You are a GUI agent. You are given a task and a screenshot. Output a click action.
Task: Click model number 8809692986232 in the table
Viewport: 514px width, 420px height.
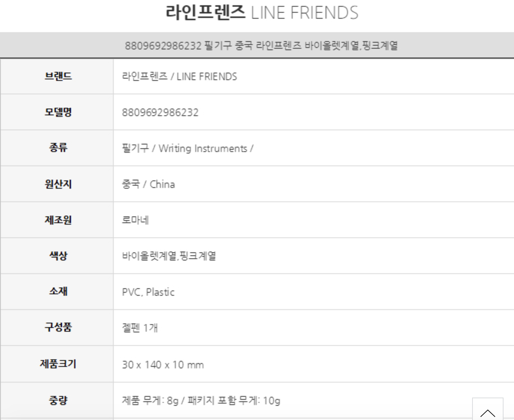click(160, 113)
